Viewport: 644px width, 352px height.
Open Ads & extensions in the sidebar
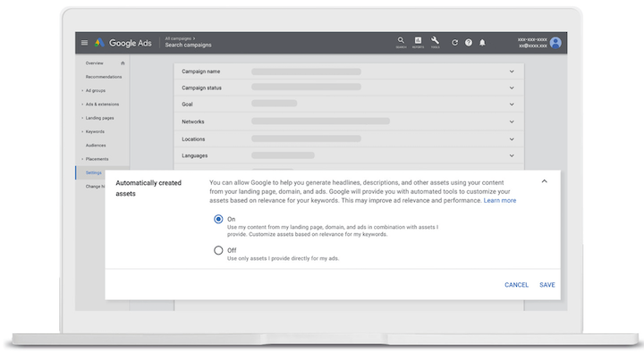click(x=102, y=105)
